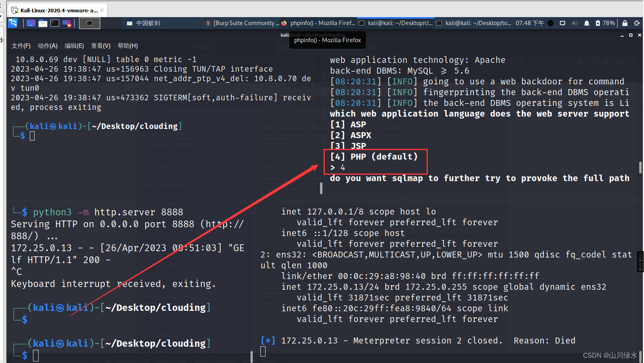Click the '[2] ASPX' option text
Screen dimensions: 644x363
(x=351, y=135)
